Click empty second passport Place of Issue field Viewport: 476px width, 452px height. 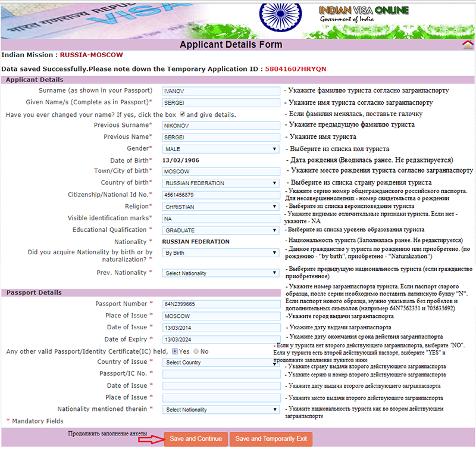click(221, 398)
